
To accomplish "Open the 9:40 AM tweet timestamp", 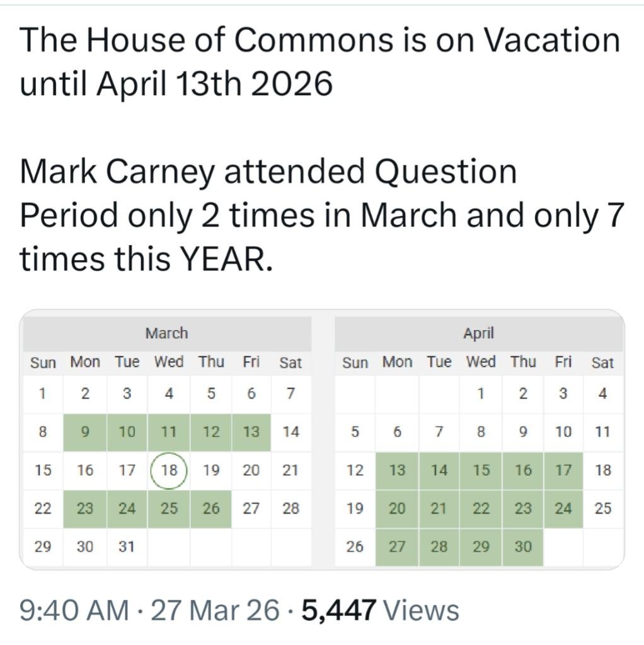I will click(74, 610).
